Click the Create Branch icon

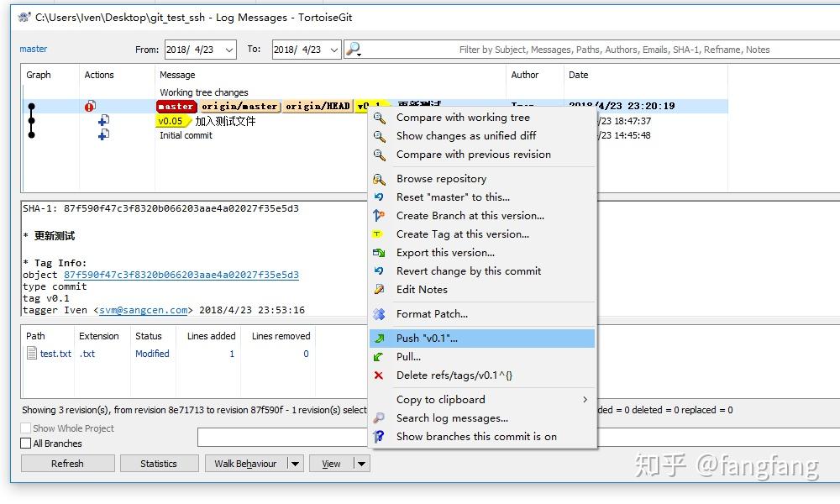pyautogui.click(x=379, y=216)
